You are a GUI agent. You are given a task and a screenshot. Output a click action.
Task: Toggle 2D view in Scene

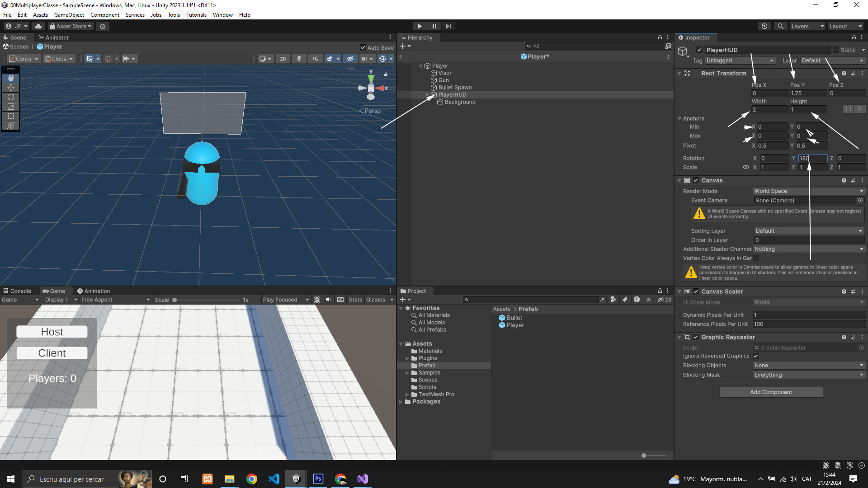coord(283,59)
